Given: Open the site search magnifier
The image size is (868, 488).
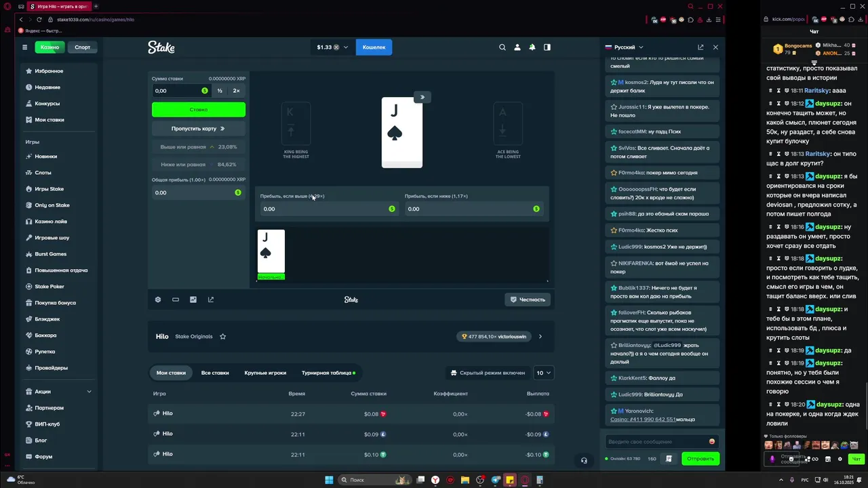Looking at the screenshot, I should (x=502, y=47).
